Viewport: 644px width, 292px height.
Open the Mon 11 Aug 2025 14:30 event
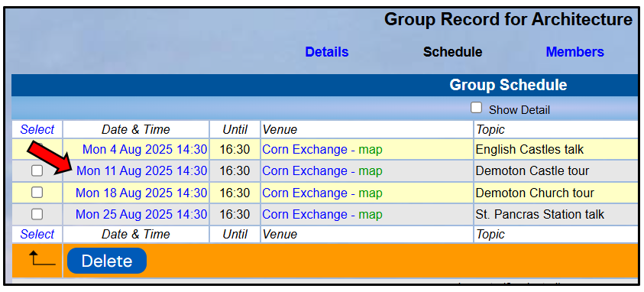click(x=141, y=171)
